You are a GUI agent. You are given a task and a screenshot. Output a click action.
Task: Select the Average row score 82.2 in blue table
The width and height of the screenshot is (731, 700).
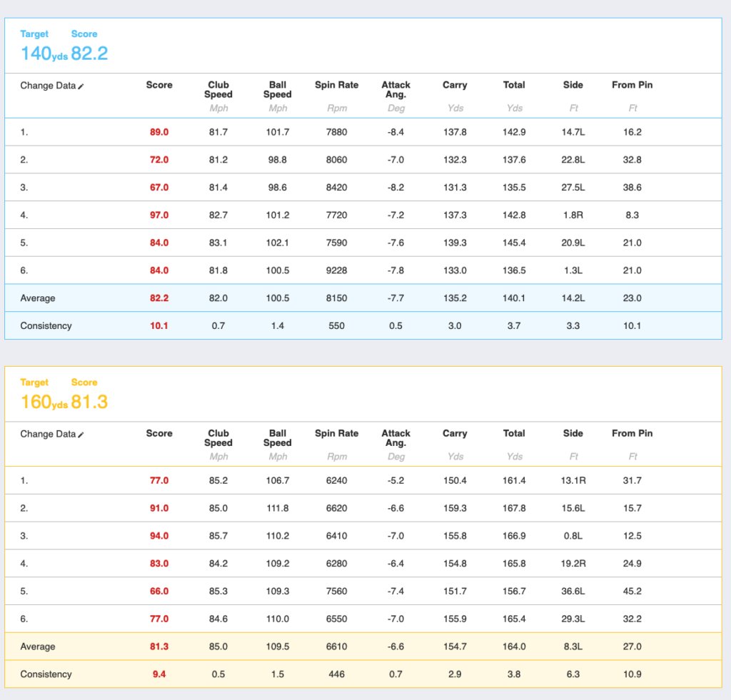(x=158, y=298)
